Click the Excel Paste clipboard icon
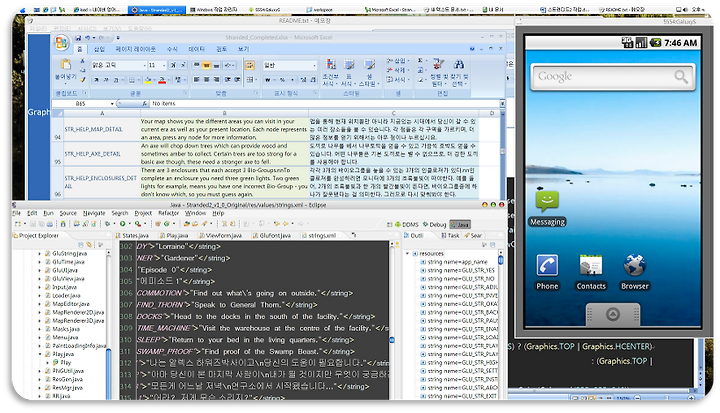 [66, 64]
